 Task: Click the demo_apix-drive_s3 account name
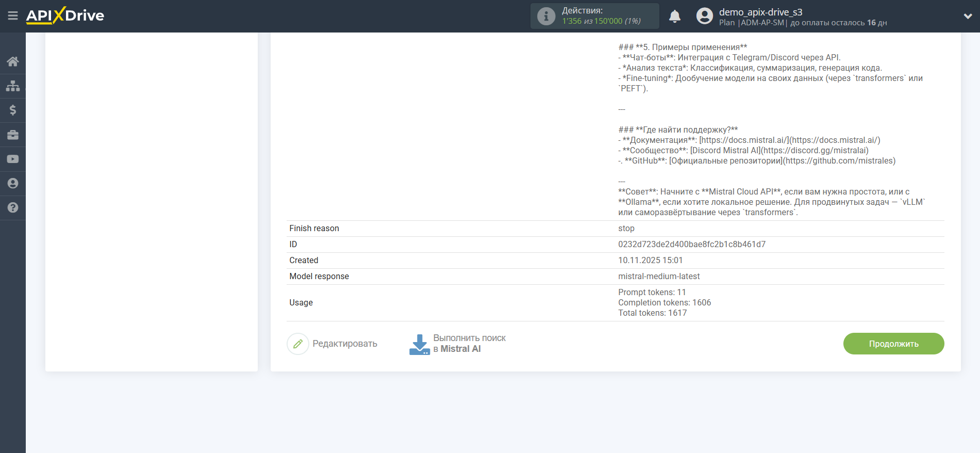pos(760,12)
